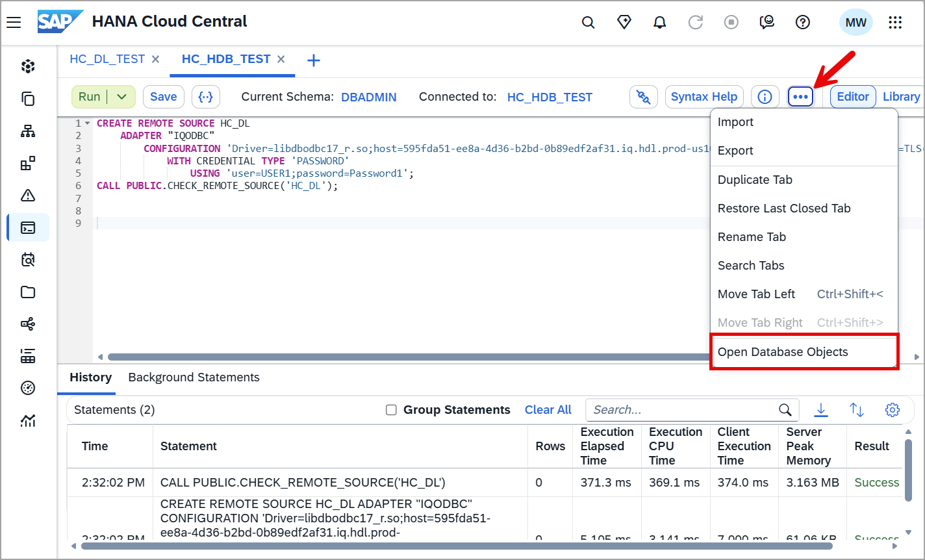Switch to Editor view
The width and height of the screenshot is (925, 560).
point(853,97)
